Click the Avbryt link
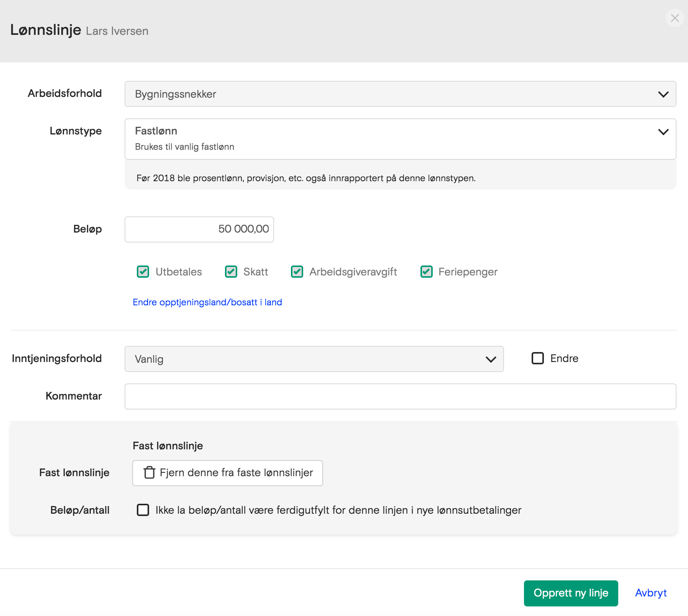688x616 pixels. point(651,593)
